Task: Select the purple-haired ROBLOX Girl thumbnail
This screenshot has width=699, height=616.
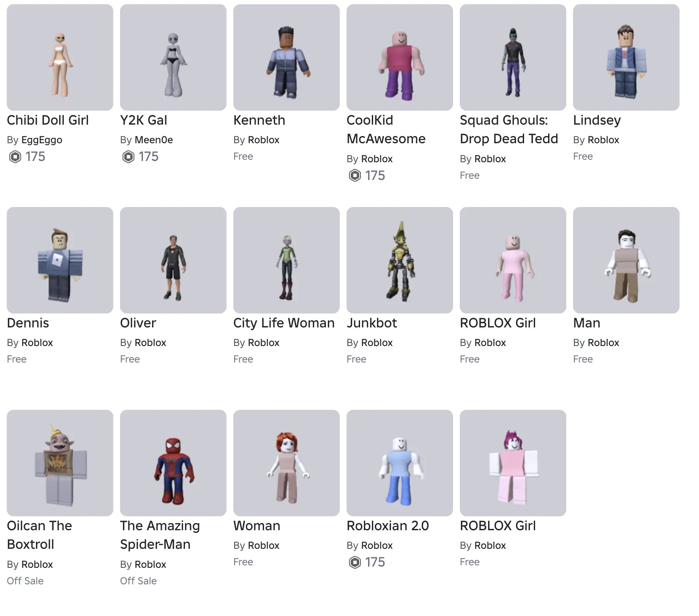Action: [513, 463]
